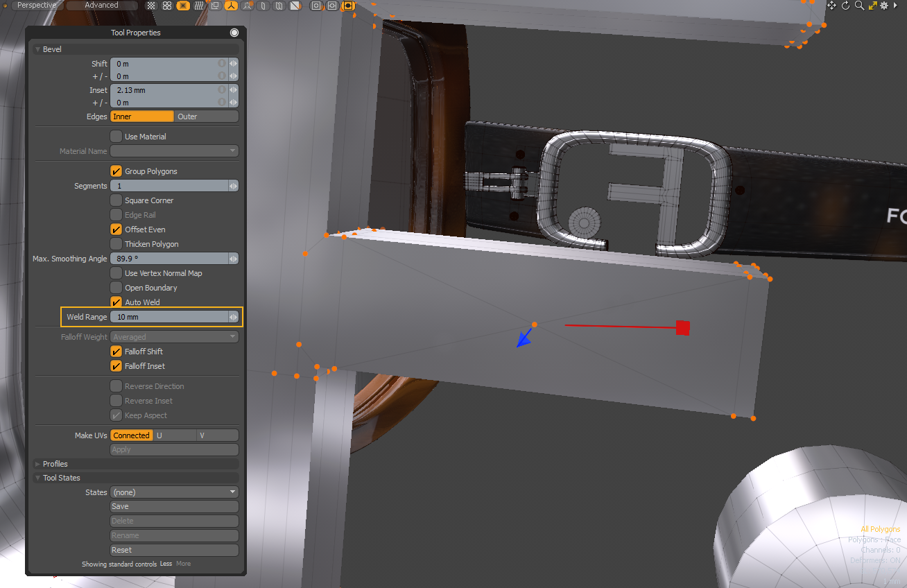This screenshot has height=588, width=907.
Task: Enable the Thicken Polygon checkbox
Action: [x=116, y=244]
